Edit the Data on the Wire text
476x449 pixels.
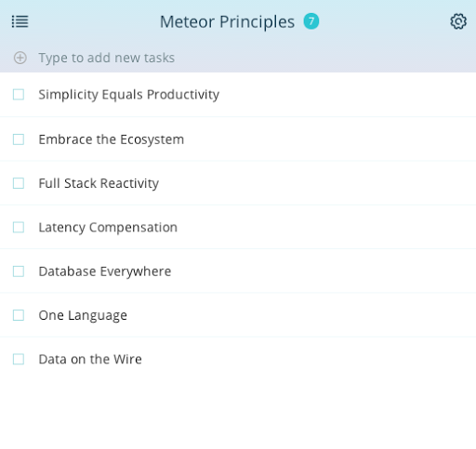coord(90,359)
